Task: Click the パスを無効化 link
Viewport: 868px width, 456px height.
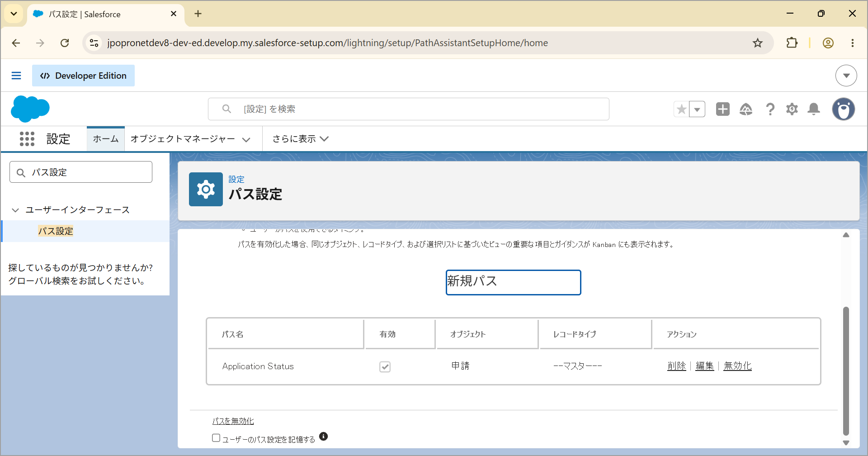Action: pyautogui.click(x=233, y=421)
